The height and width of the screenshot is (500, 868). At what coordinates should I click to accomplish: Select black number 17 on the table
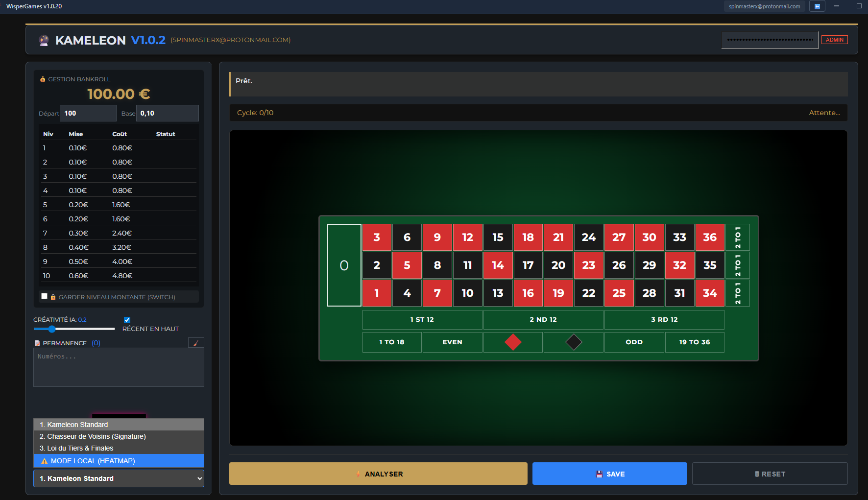(528, 265)
